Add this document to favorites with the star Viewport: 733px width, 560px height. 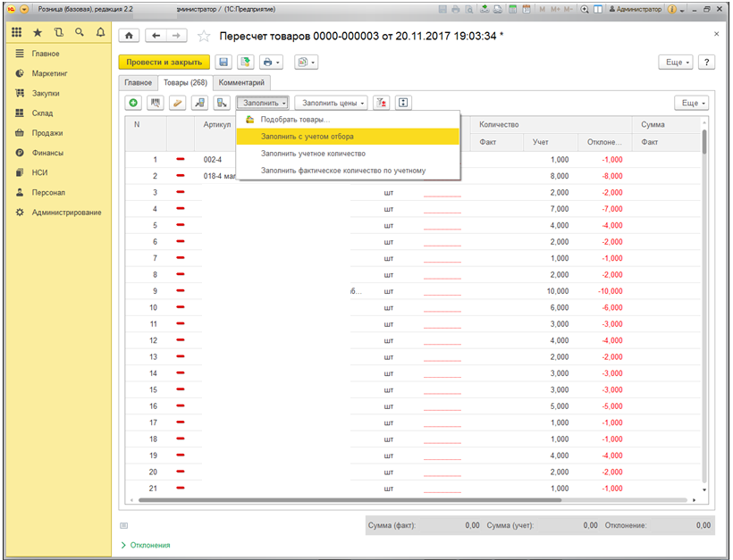(204, 36)
